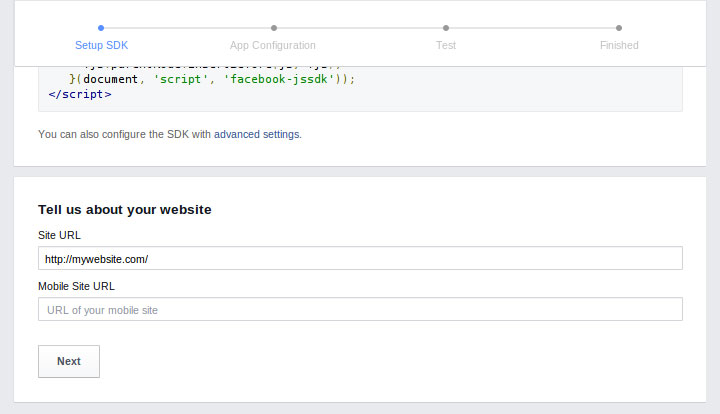
Task: Click the 'facebook-jssdk' string in code
Action: (279, 79)
